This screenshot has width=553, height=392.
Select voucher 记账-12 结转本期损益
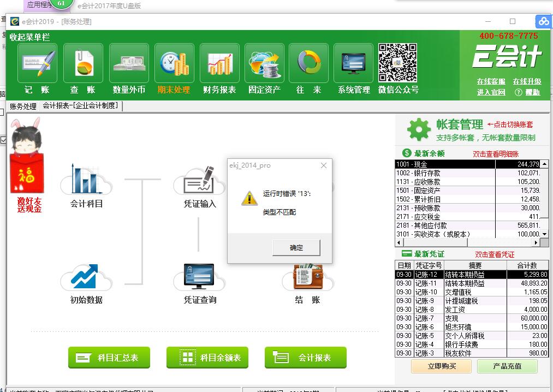coord(472,275)
